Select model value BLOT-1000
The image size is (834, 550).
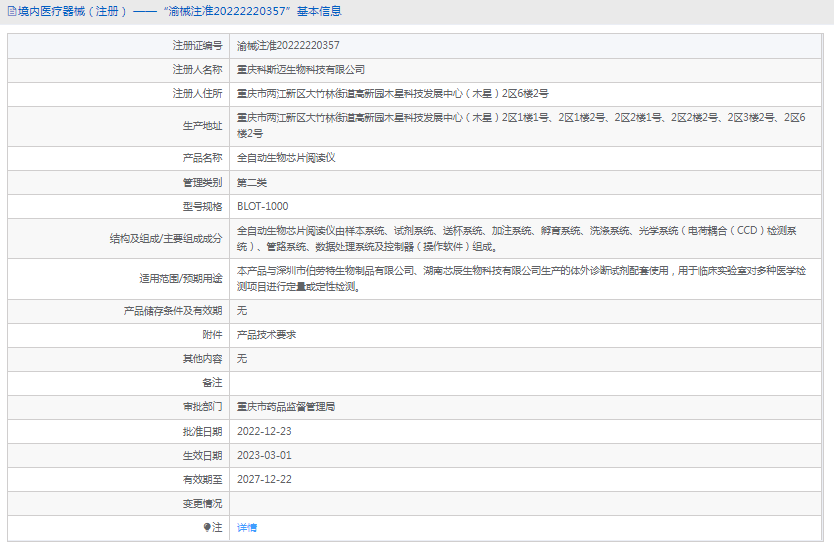(263, 206)
